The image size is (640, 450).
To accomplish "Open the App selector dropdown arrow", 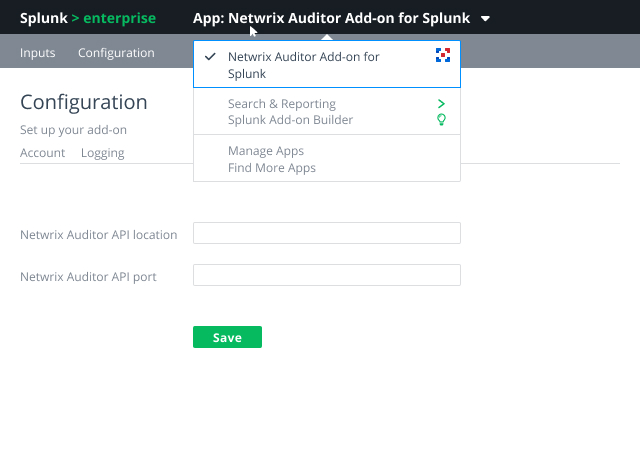I will click(x=485, y=19).
